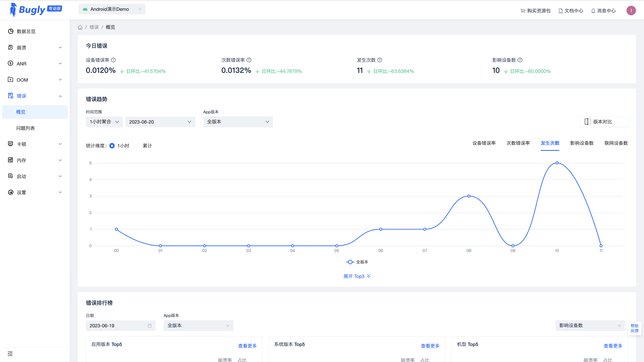Click the 错误 breadcrumb link
This screenshot has height=362, width=644.
pos(94,27)
